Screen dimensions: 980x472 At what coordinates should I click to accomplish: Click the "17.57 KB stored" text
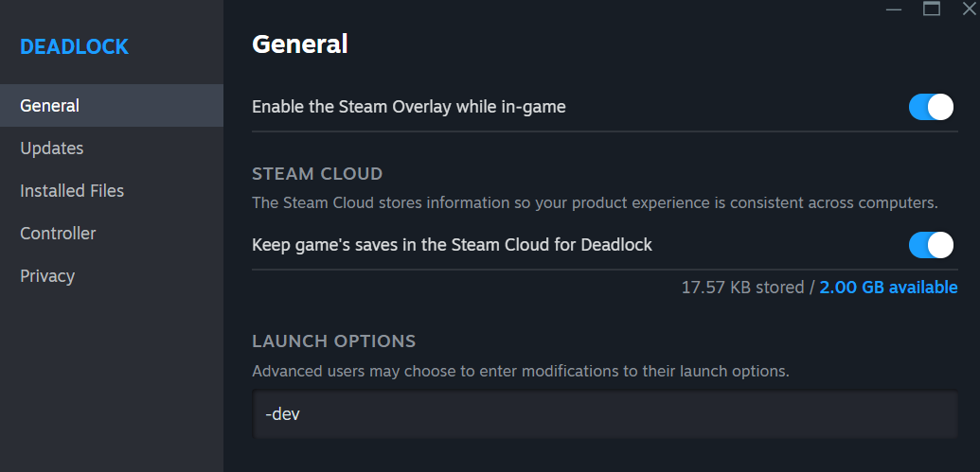click(x=742, y=288)
